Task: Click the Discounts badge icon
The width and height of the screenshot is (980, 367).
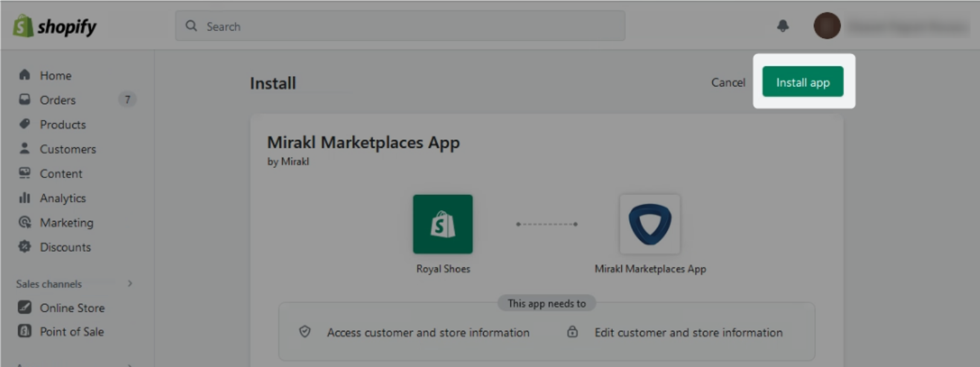Action: pos(25,247)
